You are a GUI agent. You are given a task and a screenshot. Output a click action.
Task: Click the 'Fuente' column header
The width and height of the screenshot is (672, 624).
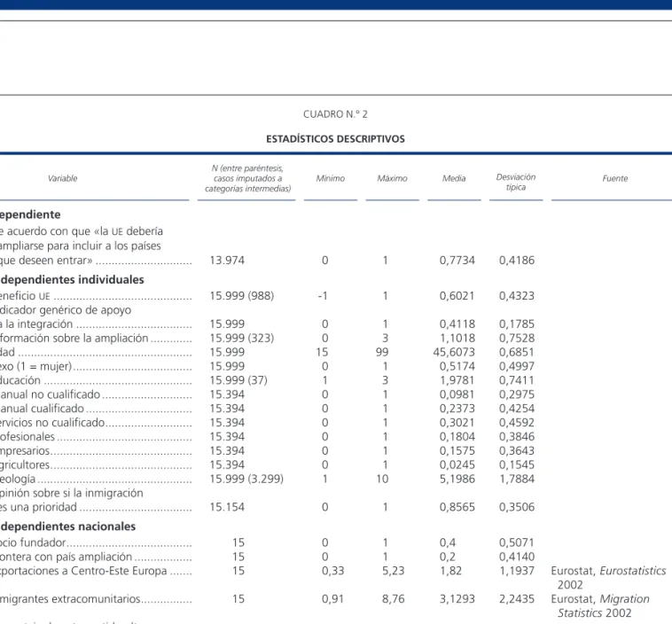615,178
